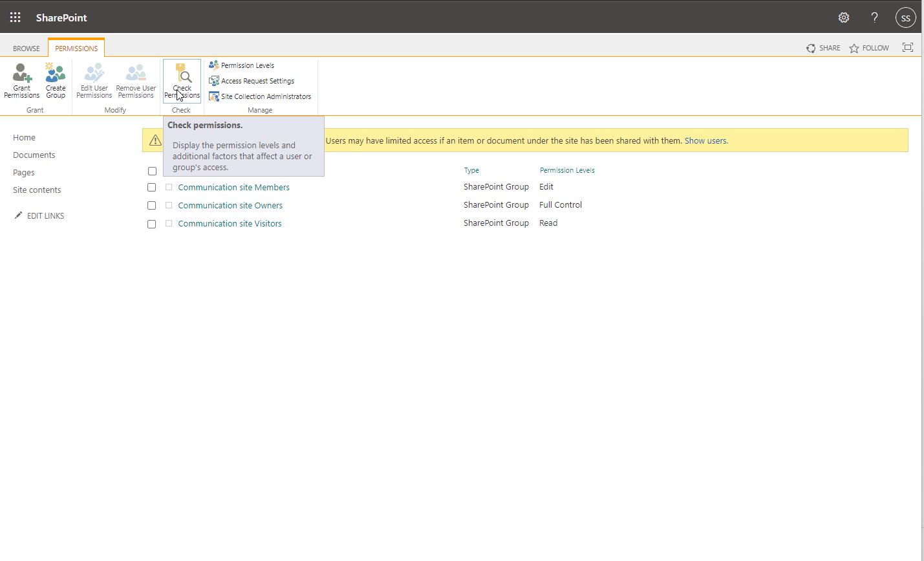924x561 pixels.
Task: Click the Check Permissions key icon
Action: pos(182,72)
